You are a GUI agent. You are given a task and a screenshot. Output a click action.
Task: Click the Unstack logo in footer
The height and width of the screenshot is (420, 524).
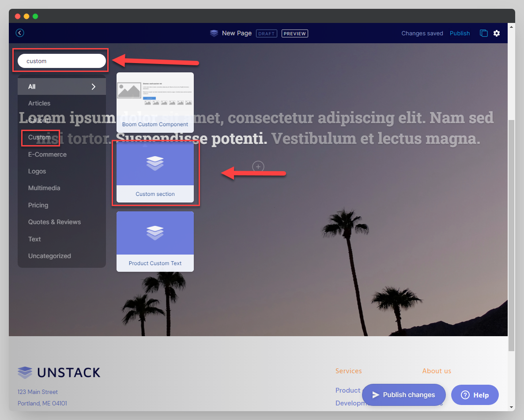[x=59, y=373]
